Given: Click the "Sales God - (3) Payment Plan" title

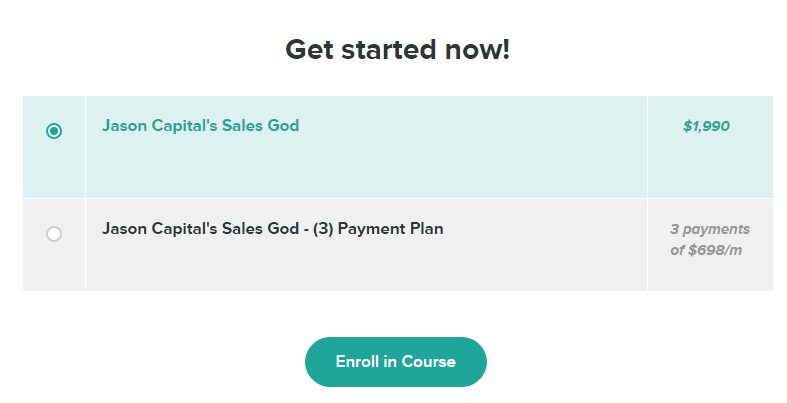Looking at the screenshot, I should [x=272, y=229].
